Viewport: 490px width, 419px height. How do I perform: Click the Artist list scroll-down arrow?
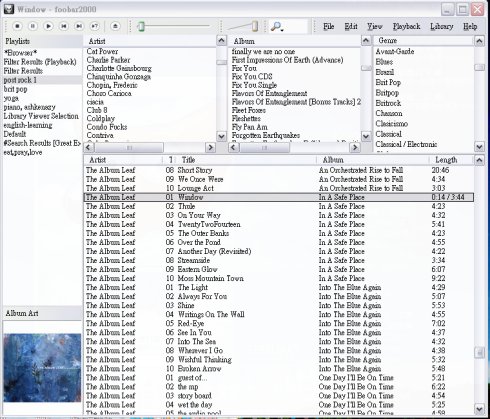[221, 136]
